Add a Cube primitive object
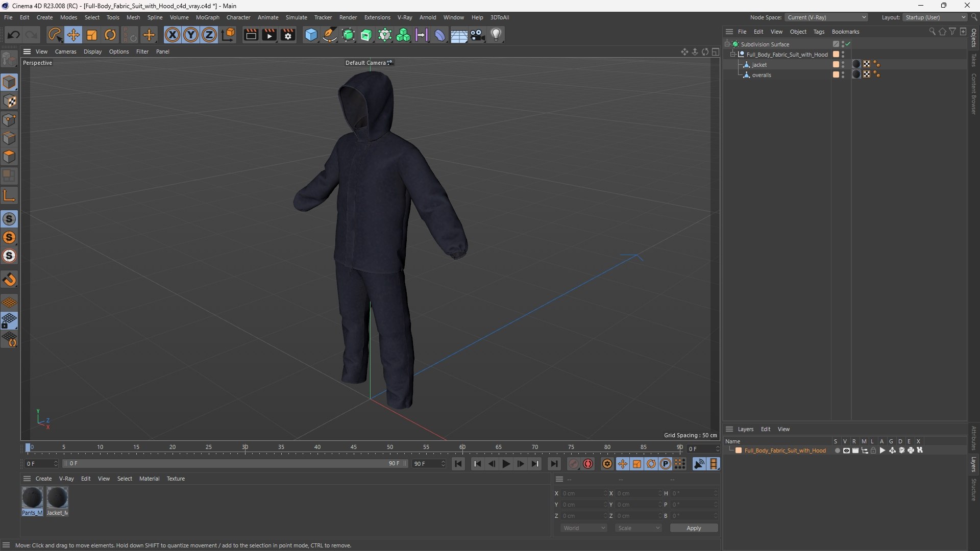 (x=311, y=35)
